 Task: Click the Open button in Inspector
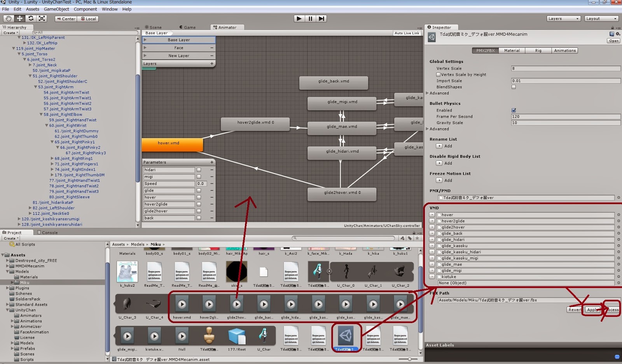coord(614,41)
